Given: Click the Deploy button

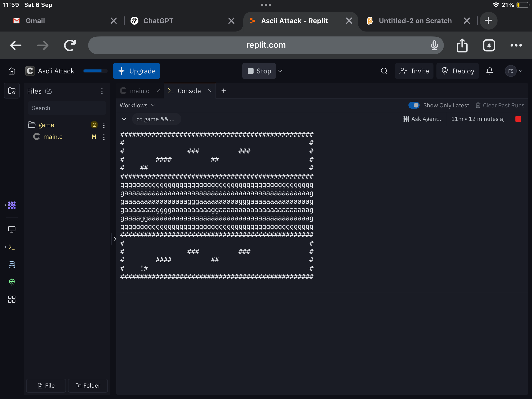Looking at the screenshot, I should coord(458,71).
